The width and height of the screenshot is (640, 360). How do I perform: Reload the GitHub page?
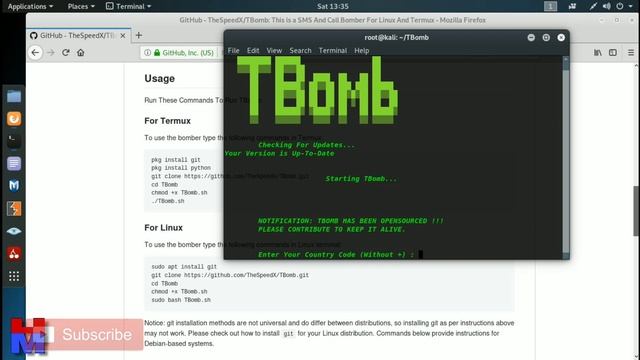click(66, 53)
